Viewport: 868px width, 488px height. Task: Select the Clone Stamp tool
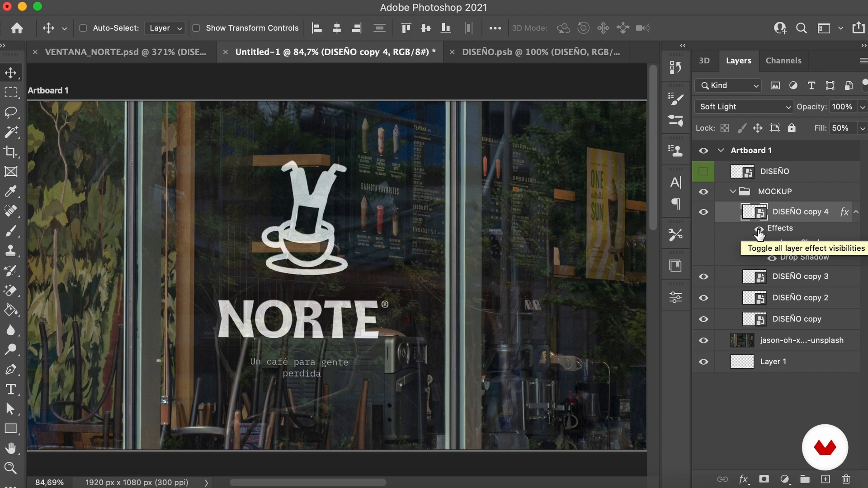[10, 251]
